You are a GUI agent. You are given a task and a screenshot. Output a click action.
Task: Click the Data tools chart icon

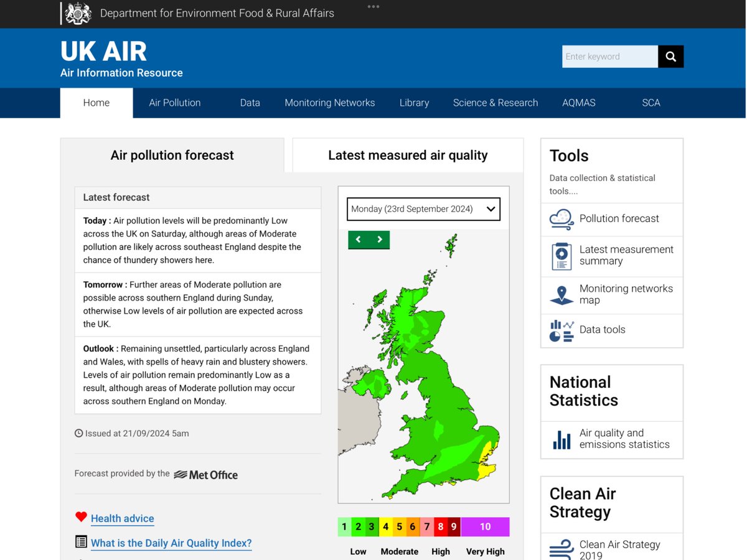(x=561, y=330)
